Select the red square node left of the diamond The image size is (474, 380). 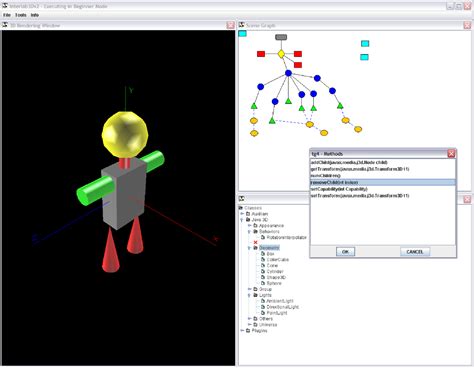point(261,54)
